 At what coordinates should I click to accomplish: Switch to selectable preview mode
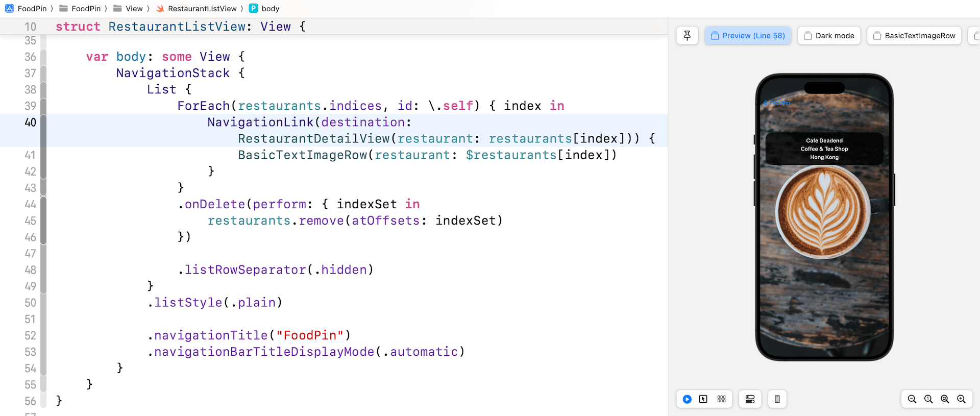click(703, 399)
